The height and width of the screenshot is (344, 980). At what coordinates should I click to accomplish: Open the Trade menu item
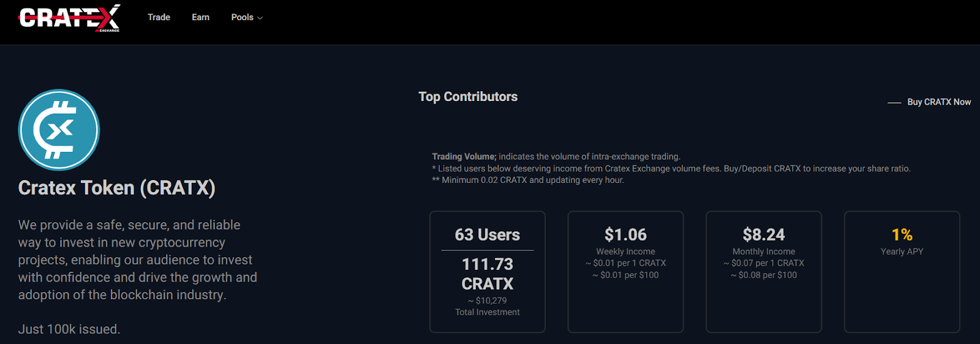point(159,17)
